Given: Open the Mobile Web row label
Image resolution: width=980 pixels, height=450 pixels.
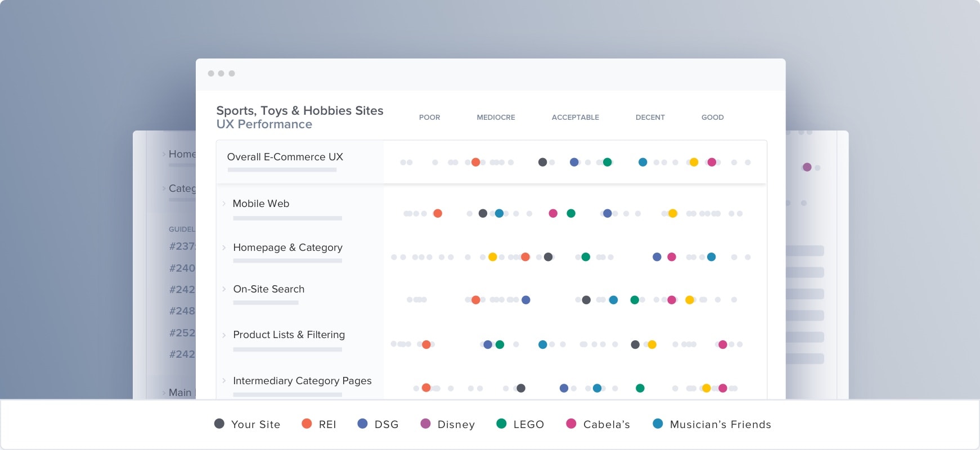Looking at the screenshot, I should pyautogui.click(x=261, y=204).
